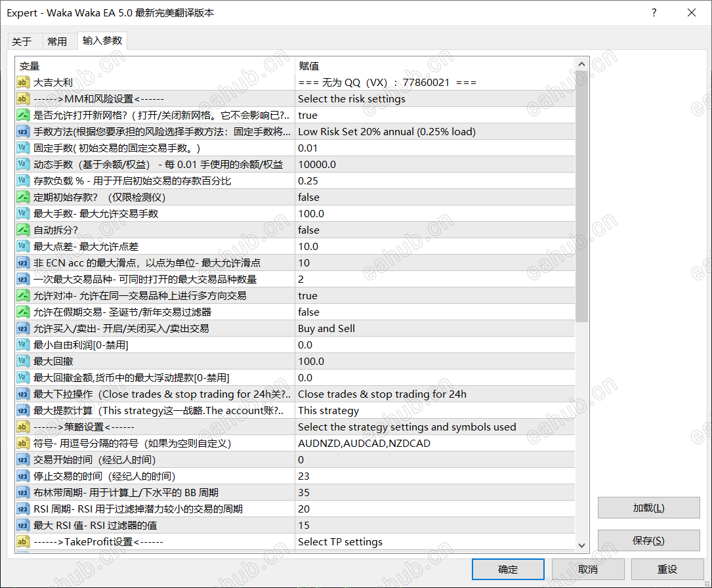The width and height of the screenshot is (712, 588).
Task: Click integer icon for 交易开始时间 row
Action: pos(23,459)
